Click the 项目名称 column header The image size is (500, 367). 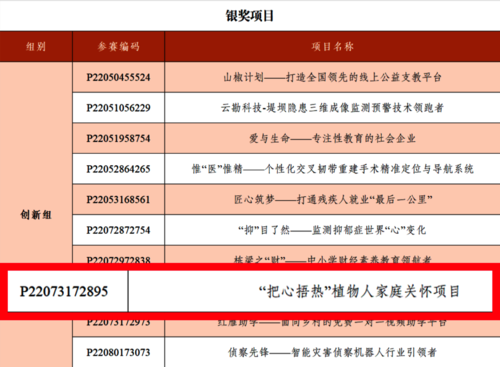pos(332,47)
